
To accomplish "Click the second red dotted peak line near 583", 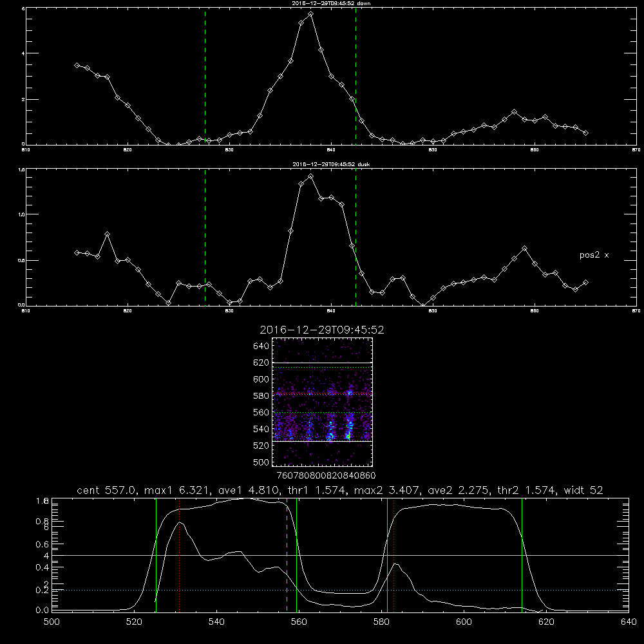I will click(x=394, y=554).
